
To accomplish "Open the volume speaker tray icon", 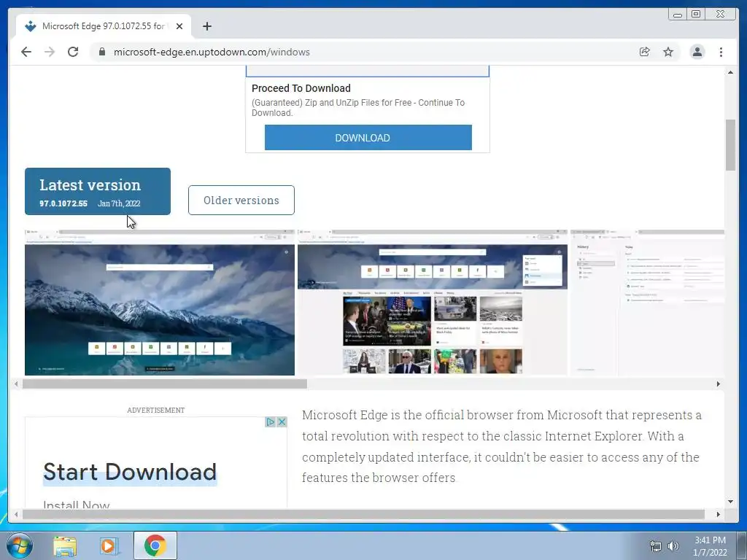I will coord(673,547).
